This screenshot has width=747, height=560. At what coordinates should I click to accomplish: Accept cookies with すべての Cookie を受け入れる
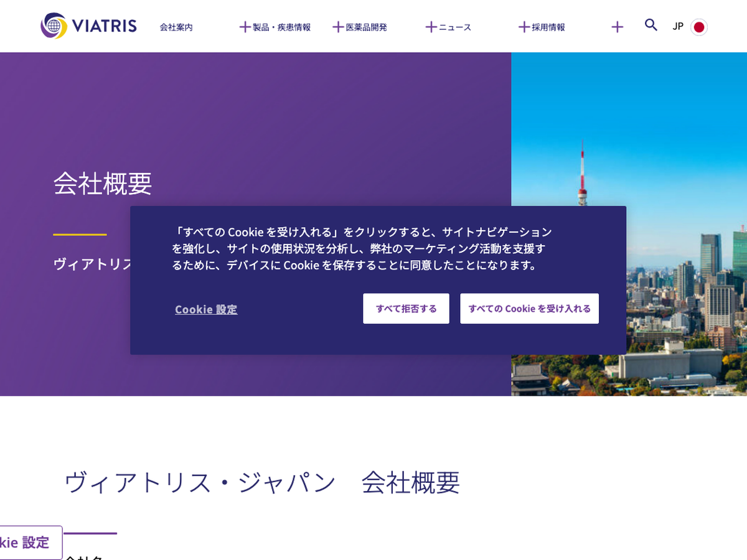tap(529, 309)
